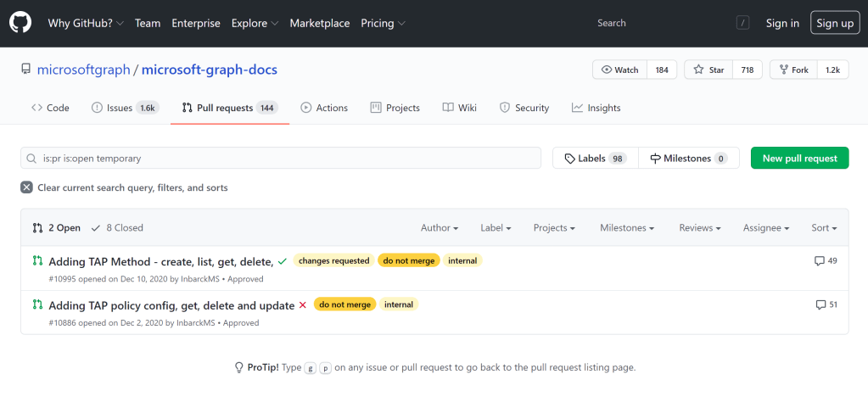This screenshot has height=402, width=868.
Task: Click the slash search shortcut icon
Action: (x=742, y=23)
